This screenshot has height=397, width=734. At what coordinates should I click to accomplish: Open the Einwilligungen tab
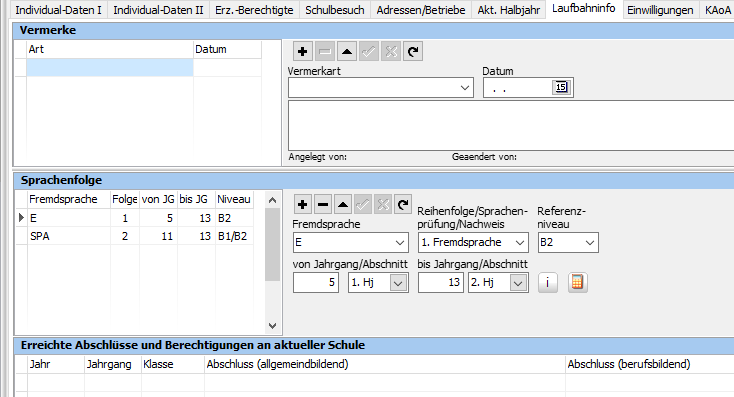coord(660,10)
